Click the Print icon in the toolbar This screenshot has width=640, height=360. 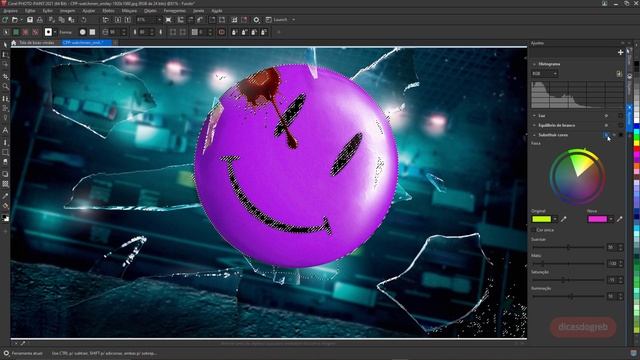40,20
